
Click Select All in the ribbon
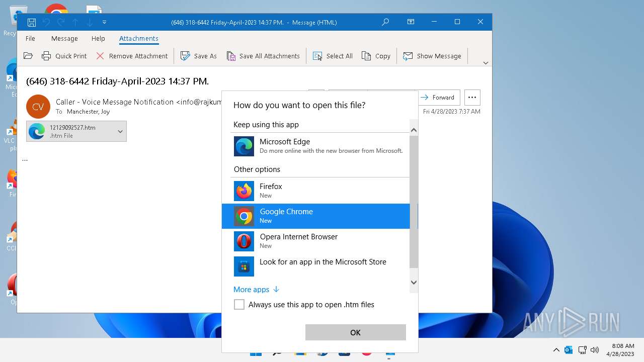(x=333, y=56)
